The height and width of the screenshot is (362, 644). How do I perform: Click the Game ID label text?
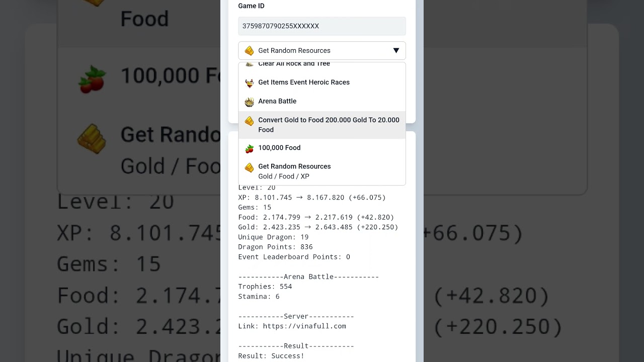pos(251,6)
